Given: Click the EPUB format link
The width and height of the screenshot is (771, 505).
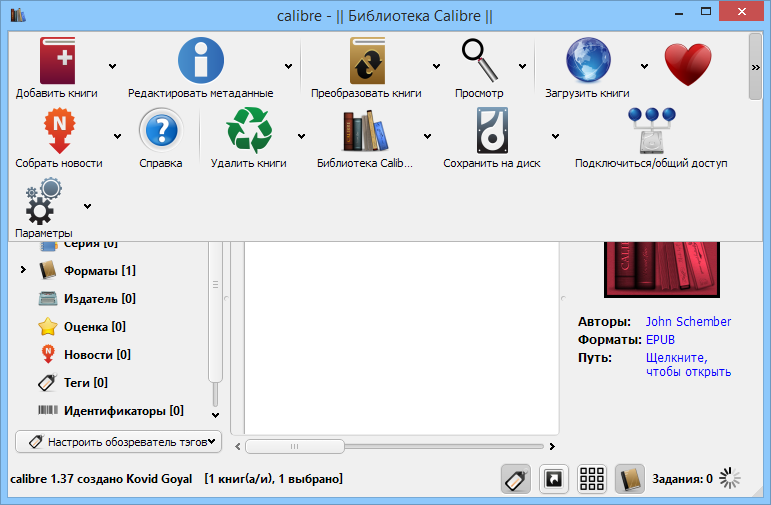Looking at the screenshot, I should 660,340.
